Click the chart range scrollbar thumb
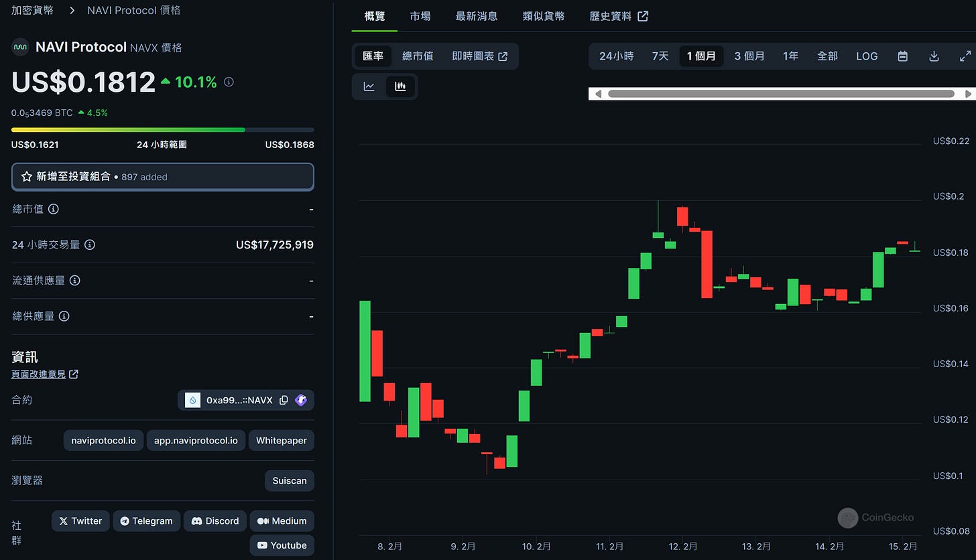The width and height of the screenshot is (976, 560). click(781, 94)
